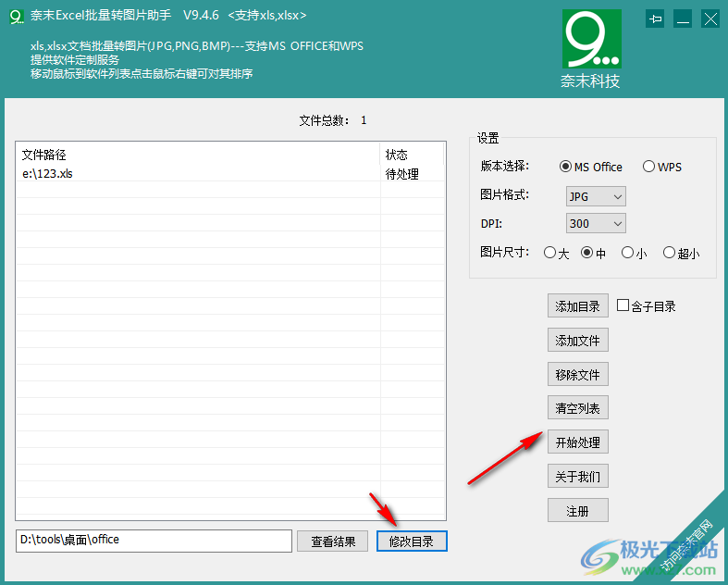Click the app icon in title bar
728x585 pixels.
click(x=17, y=16)
